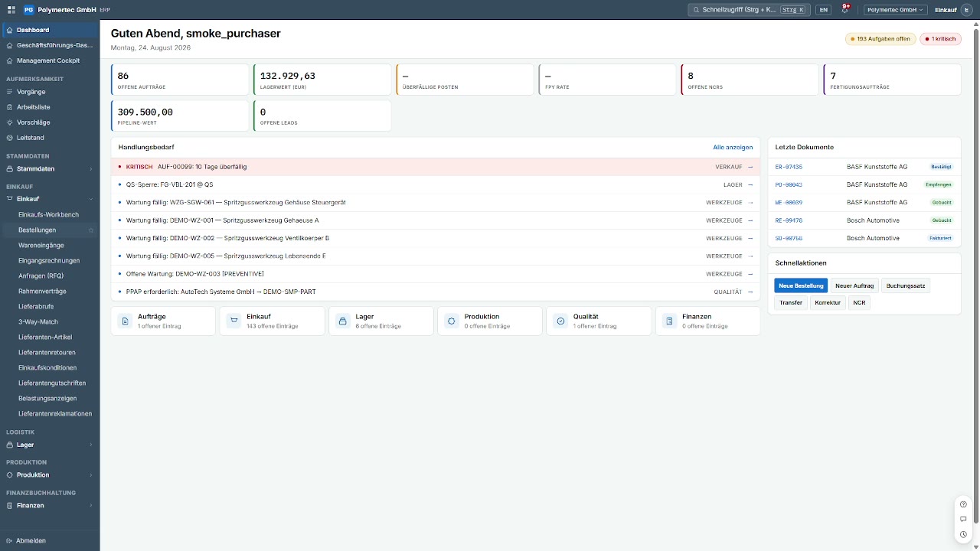Open document PO-00043

pos(789,184)
